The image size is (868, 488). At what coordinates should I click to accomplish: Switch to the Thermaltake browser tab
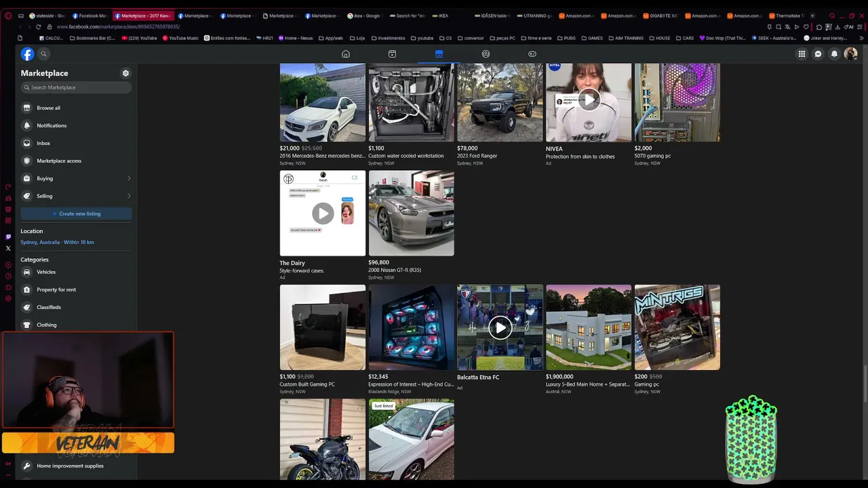[x=787, y=16]
